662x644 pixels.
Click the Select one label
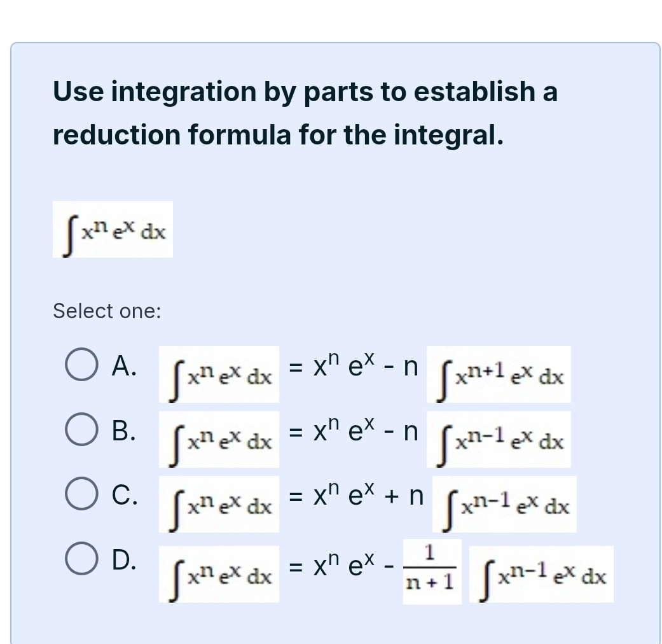pyautogui.click(x=106, y=311)
